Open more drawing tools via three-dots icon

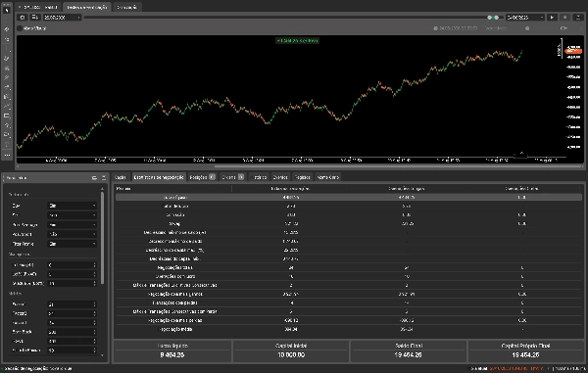pyautogui.click(x=7, y=155)
